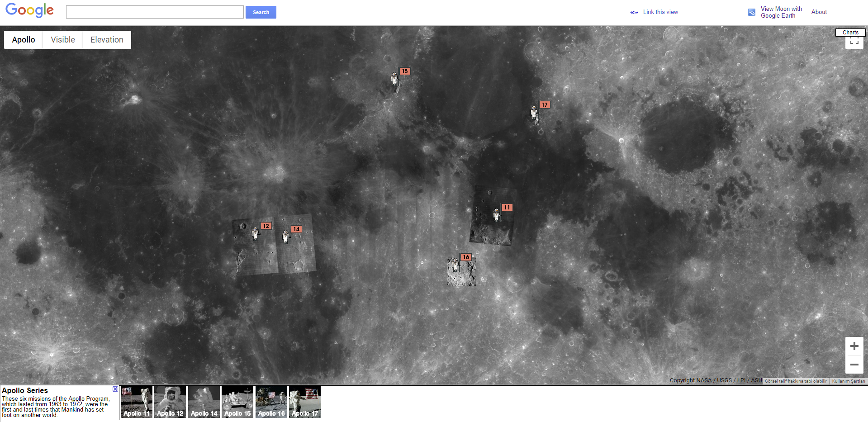This screenshot has height=422, width=868.
Task: Click the Search button
Action: pyautogui.click(x=261, y=12)
